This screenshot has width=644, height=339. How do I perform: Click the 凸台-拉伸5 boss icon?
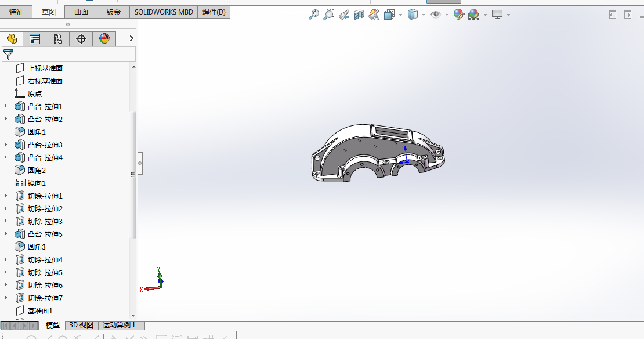click(20, 234)
